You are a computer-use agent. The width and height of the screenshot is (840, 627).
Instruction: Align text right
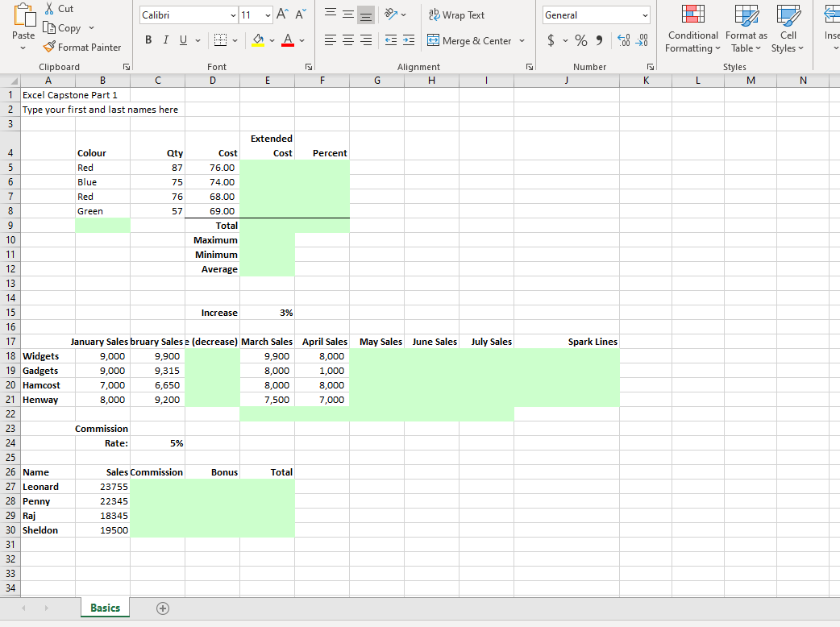pos(366,40)
